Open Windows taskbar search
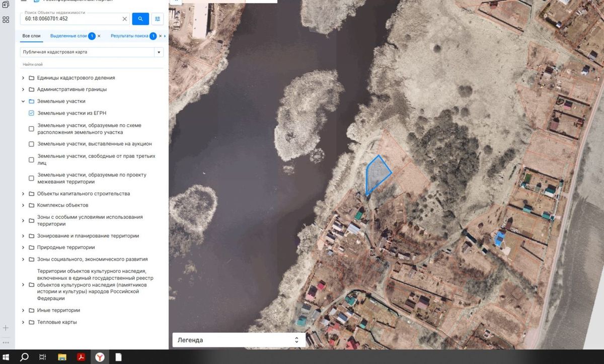The width and height of the screenshot is (604, 364). 24,357
